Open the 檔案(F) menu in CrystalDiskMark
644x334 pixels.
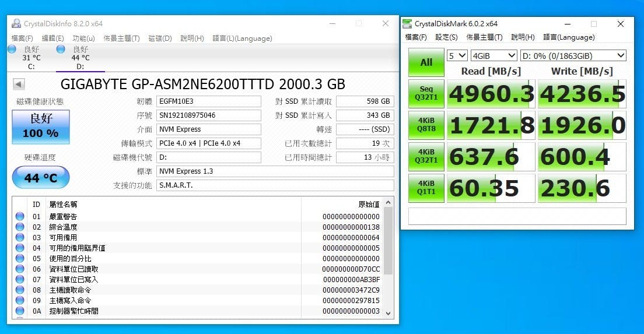pyautogui.click(x=416, y=37)
